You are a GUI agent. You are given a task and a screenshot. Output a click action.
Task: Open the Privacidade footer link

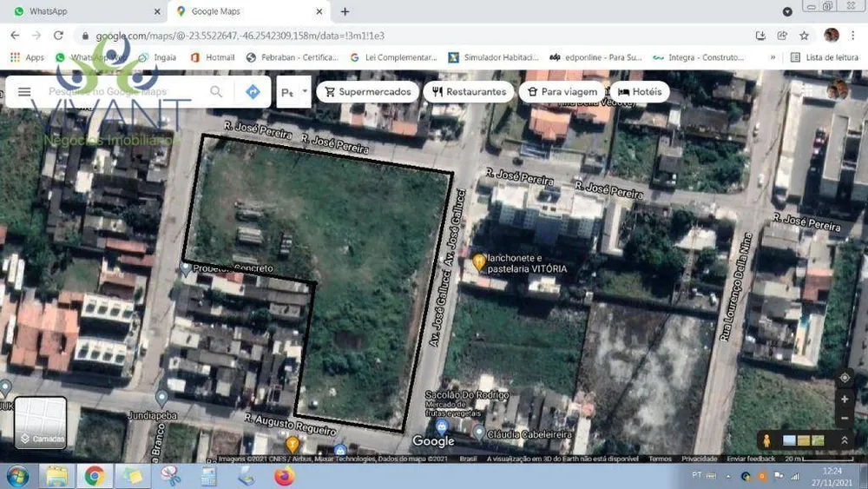click(x=699, y=459)
